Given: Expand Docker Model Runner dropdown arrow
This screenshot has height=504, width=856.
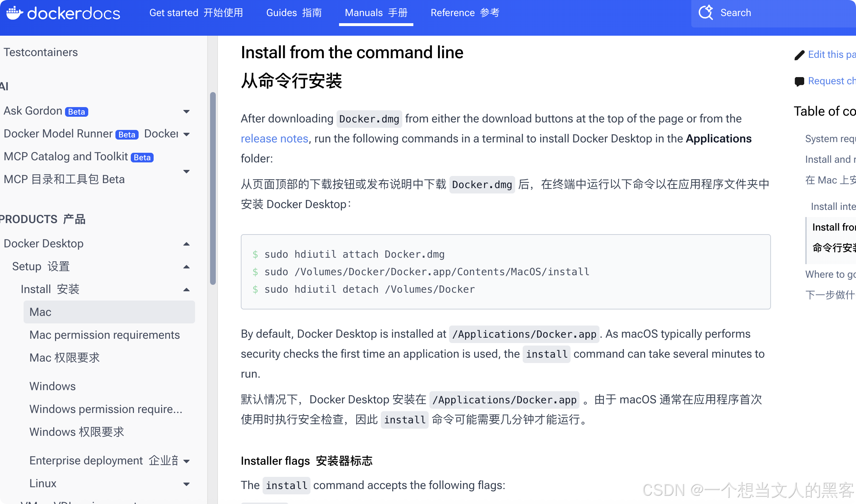Looking at the screenshot, I should tap(186, 135).
